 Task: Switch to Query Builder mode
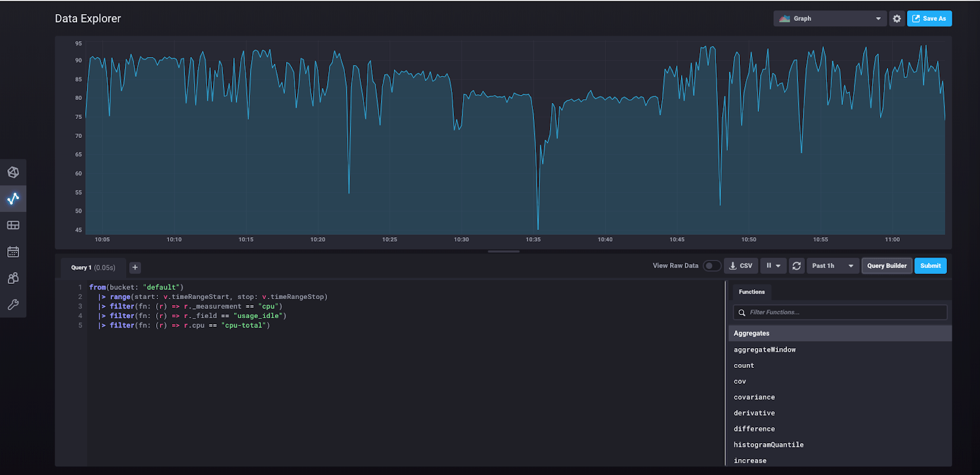886,265
